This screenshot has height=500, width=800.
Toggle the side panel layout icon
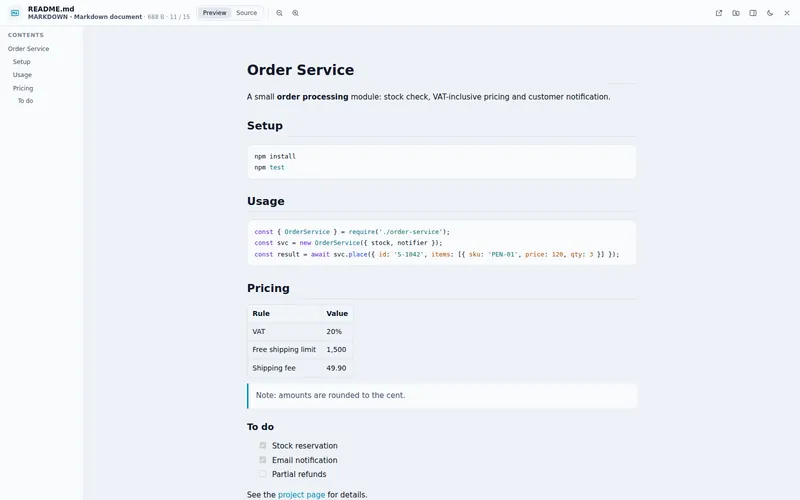point(753,13)
